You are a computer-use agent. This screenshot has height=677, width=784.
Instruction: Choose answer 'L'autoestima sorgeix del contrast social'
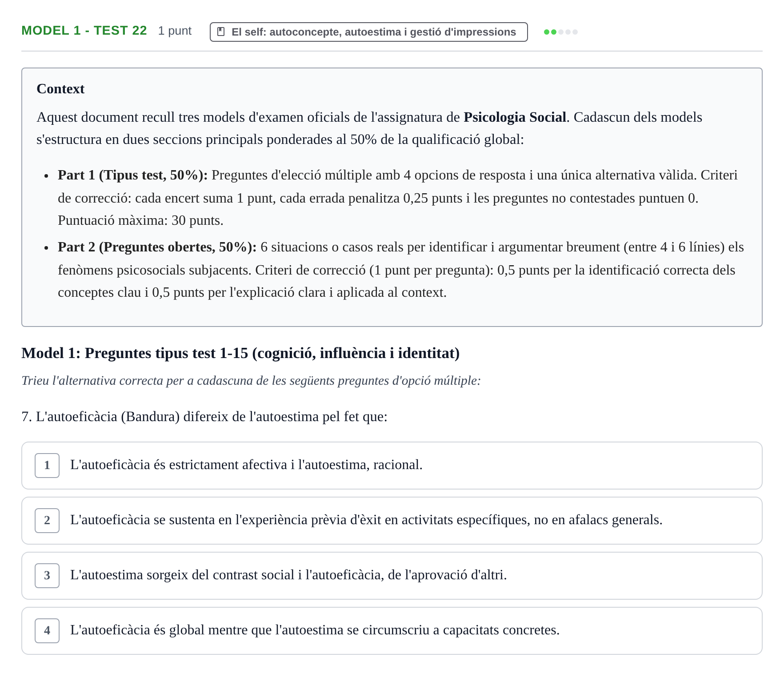pos(392,576)
